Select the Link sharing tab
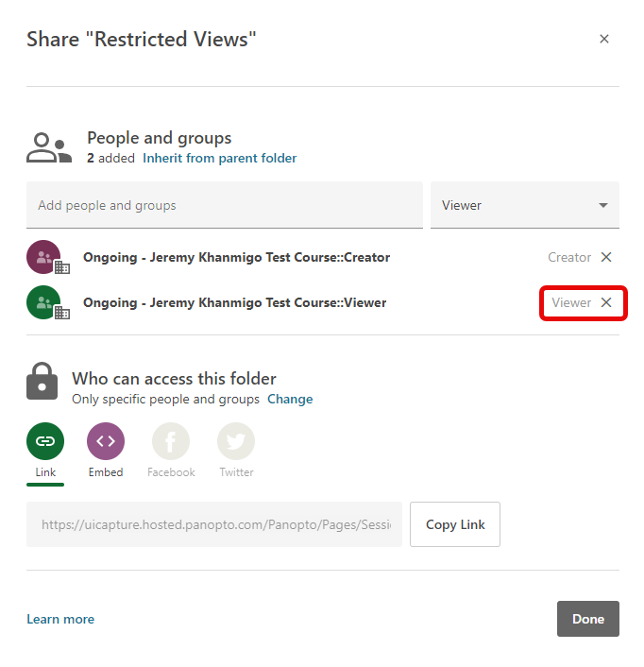 tap(45, 441)
